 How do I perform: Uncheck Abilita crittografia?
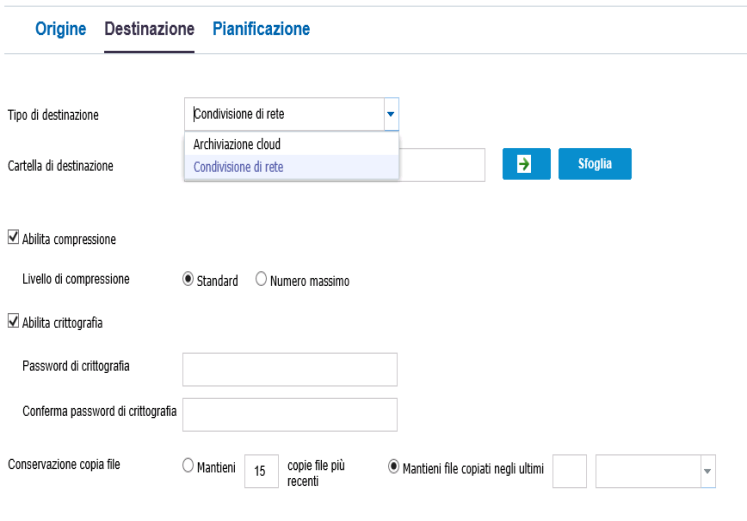pos(13,321)
